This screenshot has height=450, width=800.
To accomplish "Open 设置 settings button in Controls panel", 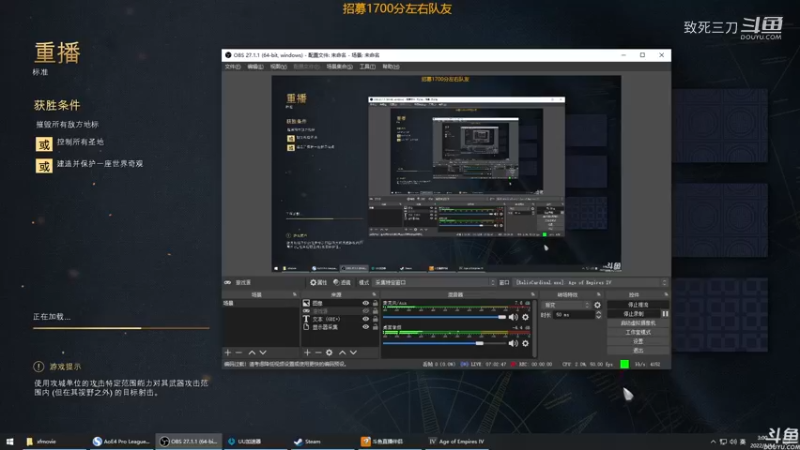I will click(638, 341).
